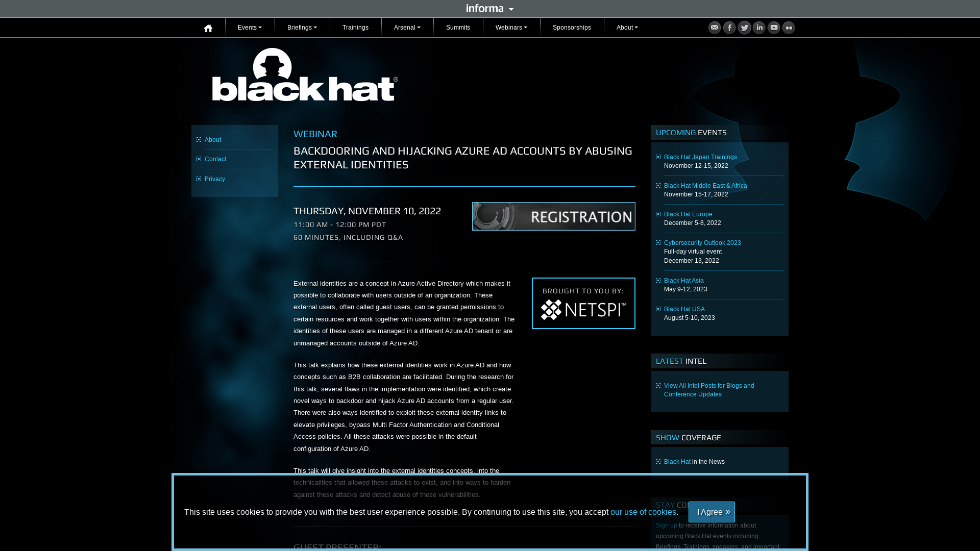This screenshot has height=551, width=980.
Task: Expand the informa menu at the top
Action: click(489, 8)
